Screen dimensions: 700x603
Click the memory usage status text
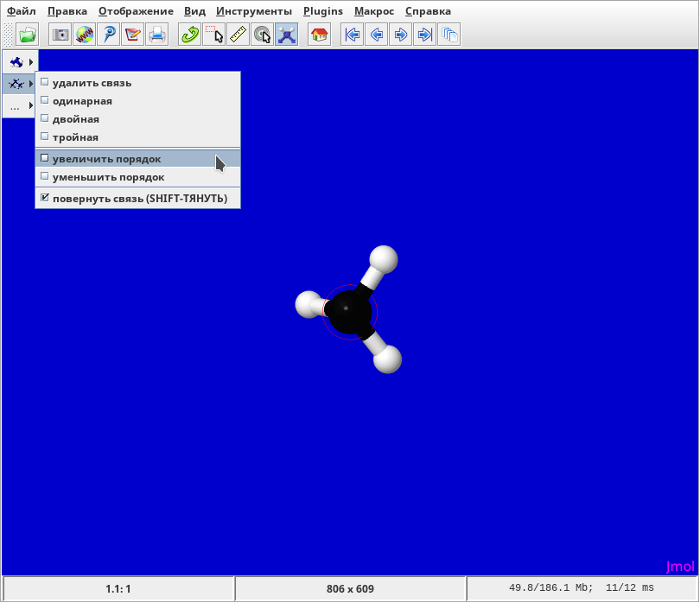582,587
